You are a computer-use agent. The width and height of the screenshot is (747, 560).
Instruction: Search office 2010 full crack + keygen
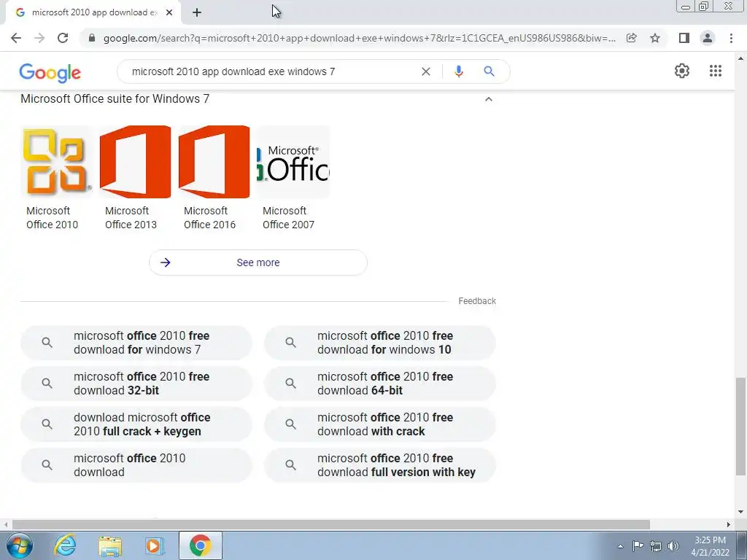coord(136,424)
